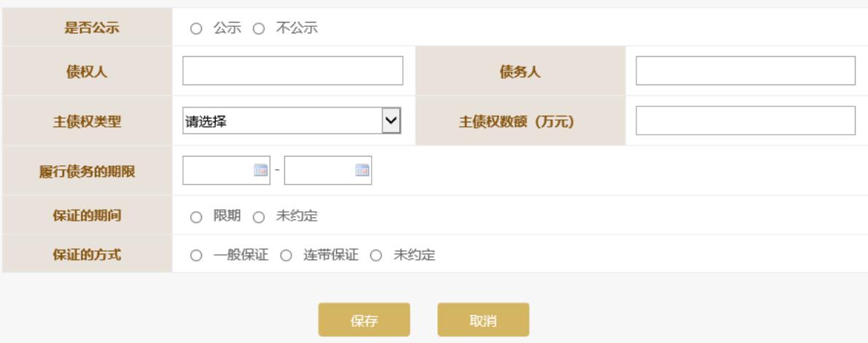Click the 履行债务的期限 row label
868x343 pixels.
(87, 171)
